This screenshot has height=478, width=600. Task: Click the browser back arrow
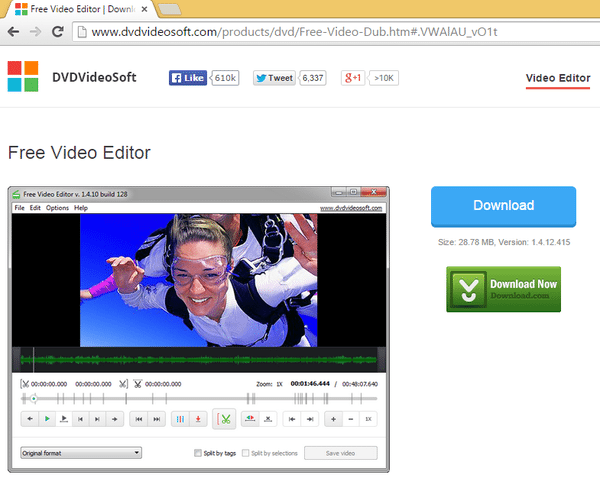[13, 31]
